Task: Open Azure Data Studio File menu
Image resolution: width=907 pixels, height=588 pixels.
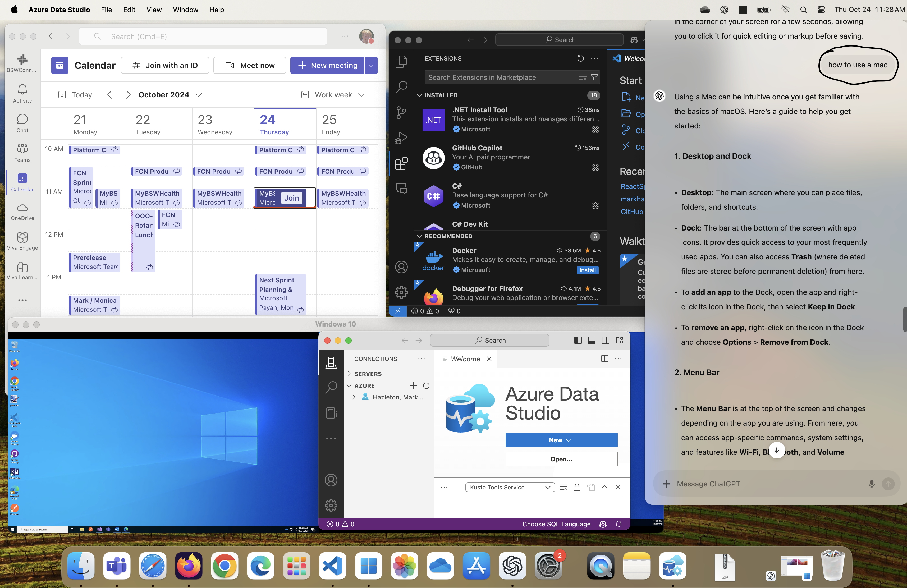Action: [x=105, y=10]
